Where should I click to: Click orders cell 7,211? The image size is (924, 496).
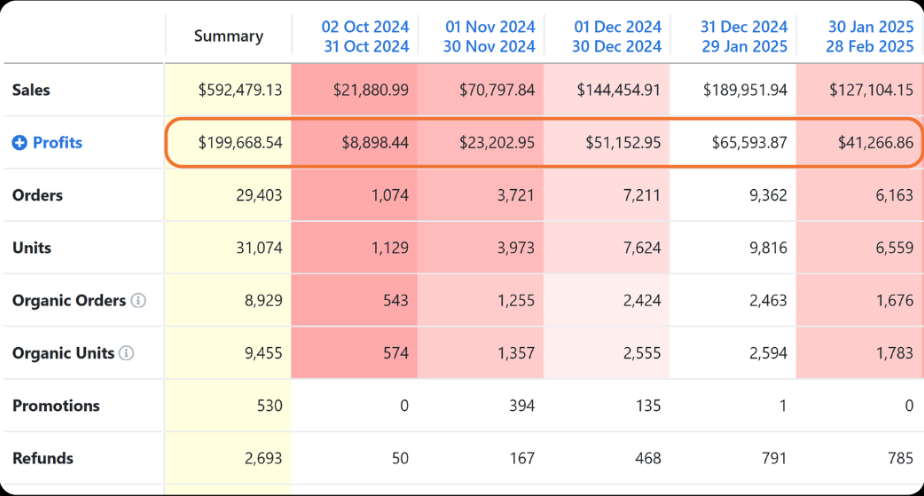[642, 195]
